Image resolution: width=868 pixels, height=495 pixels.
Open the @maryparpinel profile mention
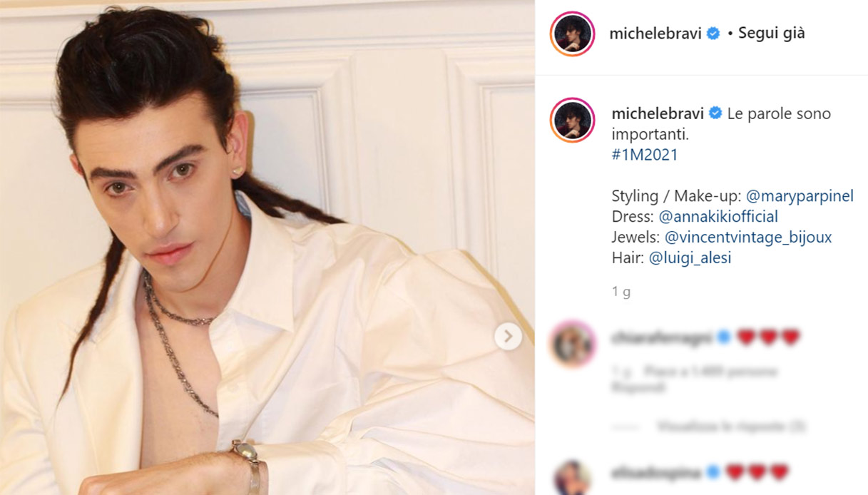click(x=800, y=196)
